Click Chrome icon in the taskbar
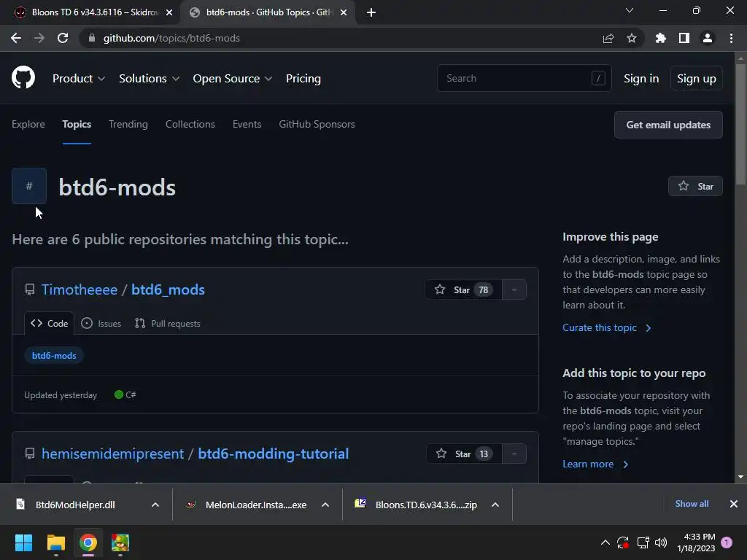The height and width of the screenshot is (560, 747). (88, 542)
